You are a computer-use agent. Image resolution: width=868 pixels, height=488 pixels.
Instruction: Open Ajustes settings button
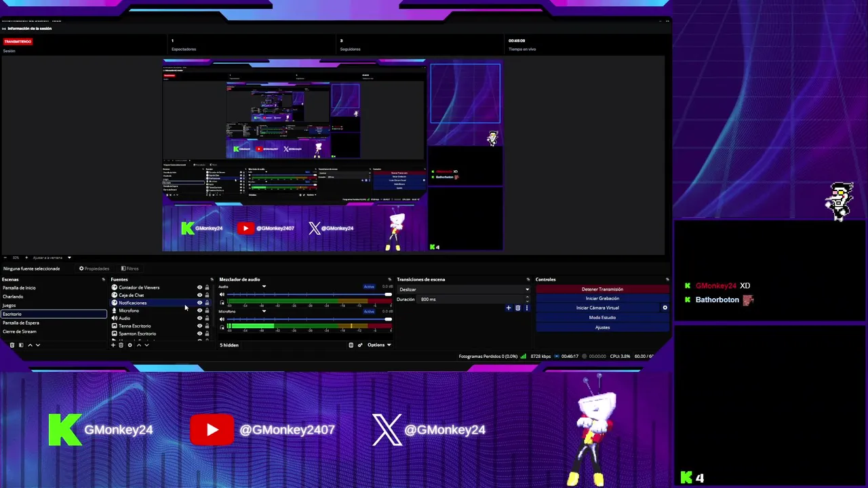[602, 327]
